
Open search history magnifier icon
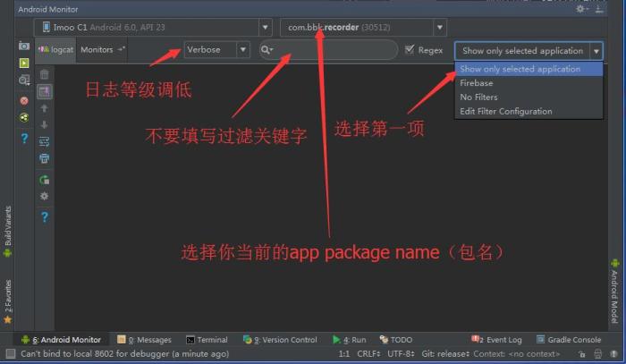click(x=266, y=50)
